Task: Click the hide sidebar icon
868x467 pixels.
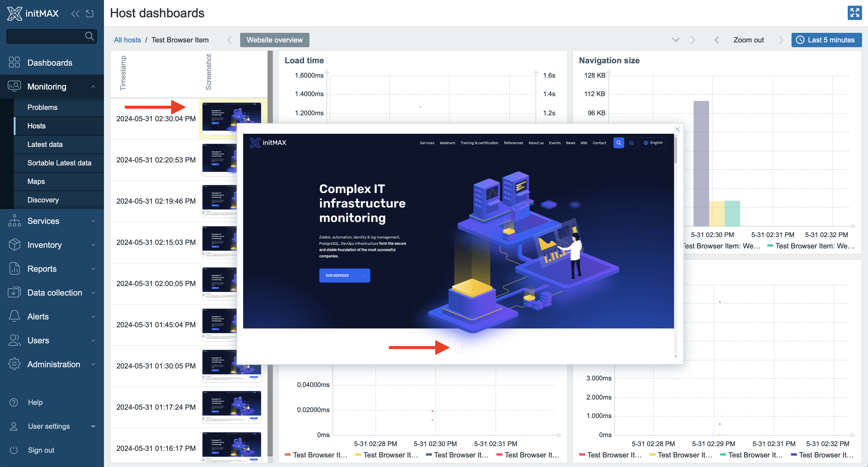Action: pyautogui.click(x=90, y=13)
